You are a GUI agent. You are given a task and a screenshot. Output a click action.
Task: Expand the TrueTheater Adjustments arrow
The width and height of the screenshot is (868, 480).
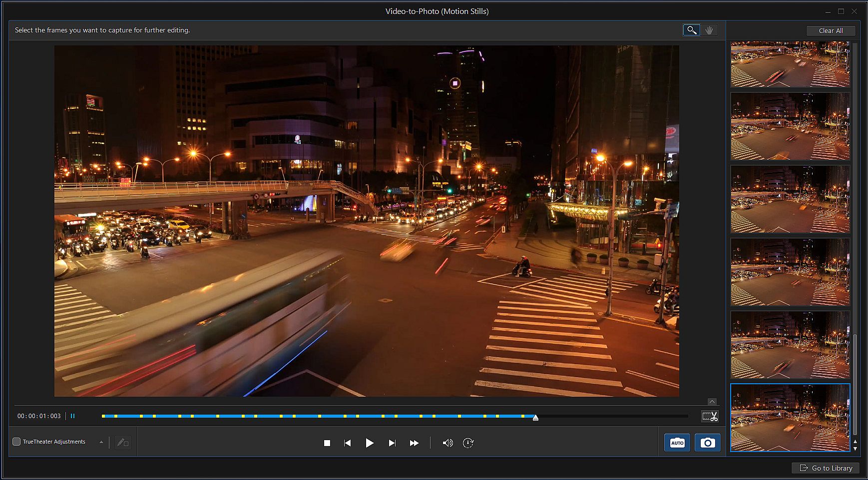pos(101,442)
